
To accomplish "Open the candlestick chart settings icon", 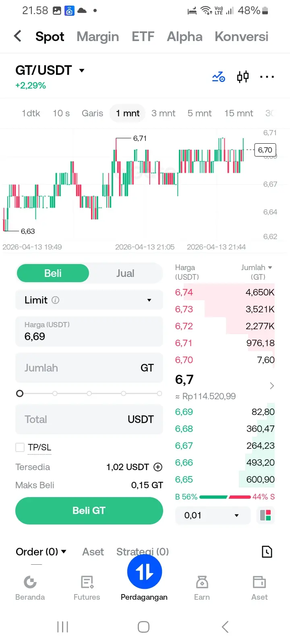I will click(243, 76).
